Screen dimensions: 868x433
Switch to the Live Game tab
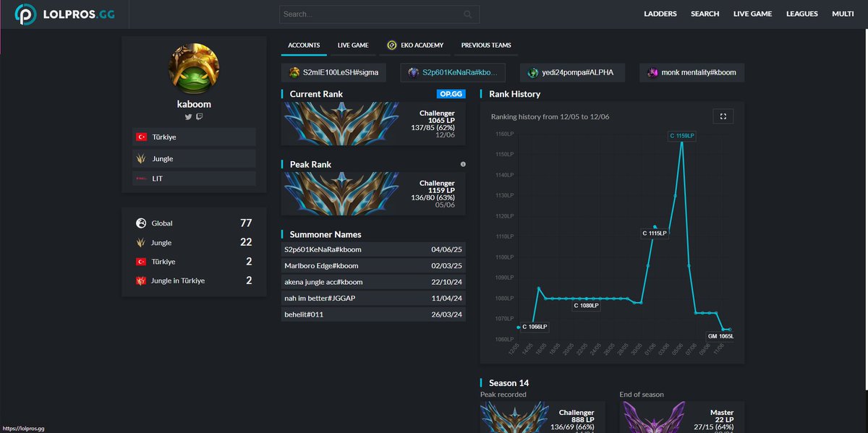(x=353, y=45)
